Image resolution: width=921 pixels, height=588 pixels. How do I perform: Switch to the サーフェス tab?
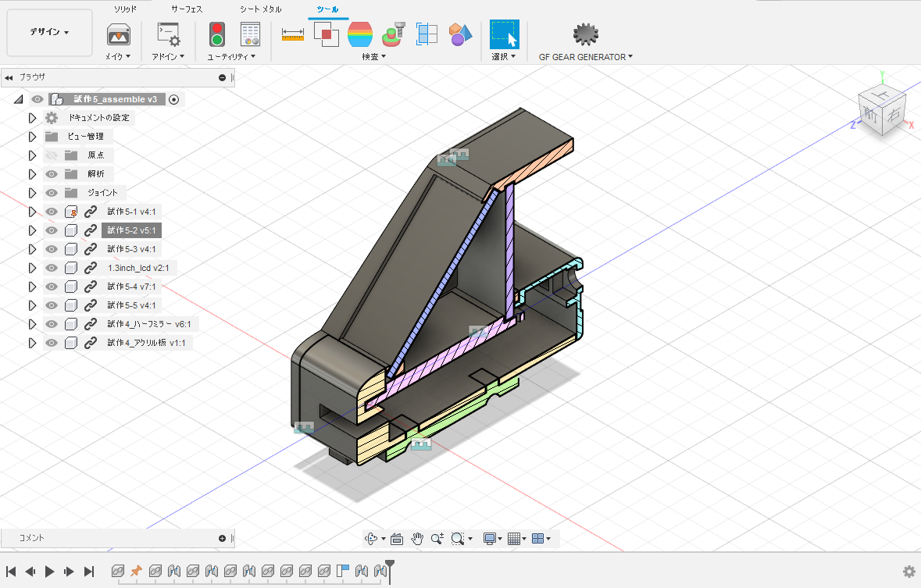pyautogui.click(x=187, y=9)
